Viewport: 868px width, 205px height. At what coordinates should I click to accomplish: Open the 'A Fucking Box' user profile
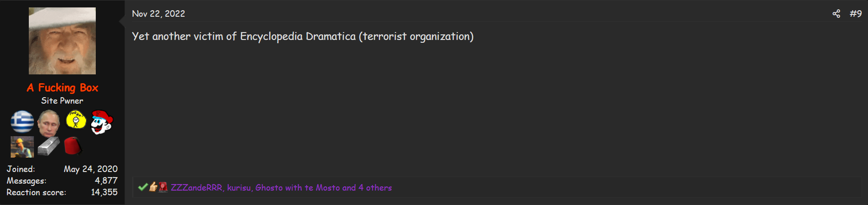(62, 87)
